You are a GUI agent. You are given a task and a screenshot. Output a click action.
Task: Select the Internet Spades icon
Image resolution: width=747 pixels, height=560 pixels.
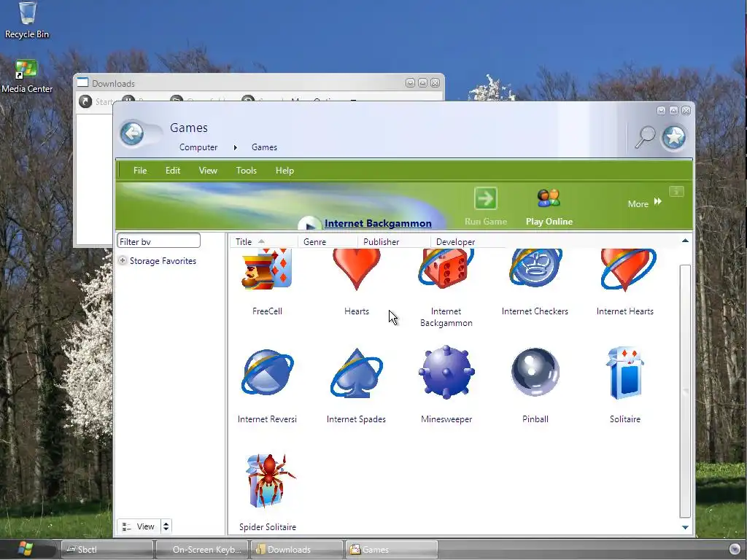tap(356, 373)
